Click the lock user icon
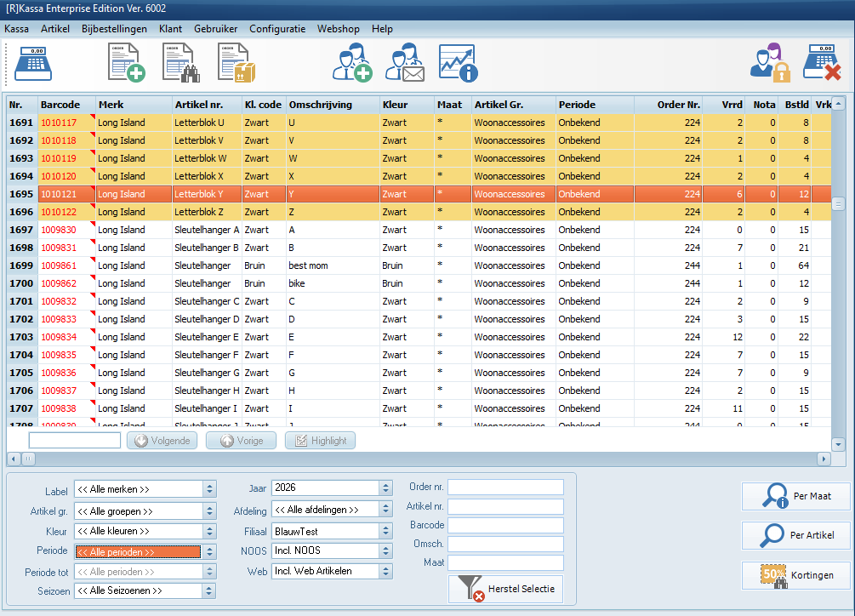 (x=769, y=64)
